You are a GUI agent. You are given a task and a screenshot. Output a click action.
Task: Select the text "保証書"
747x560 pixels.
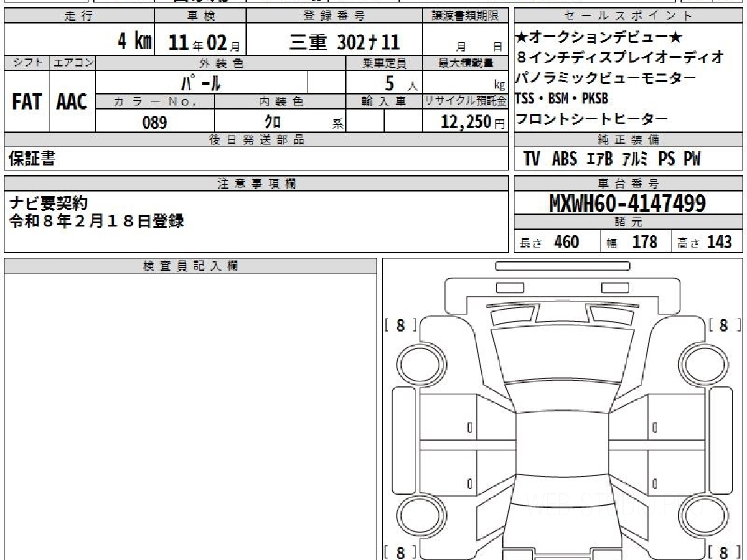32,159
